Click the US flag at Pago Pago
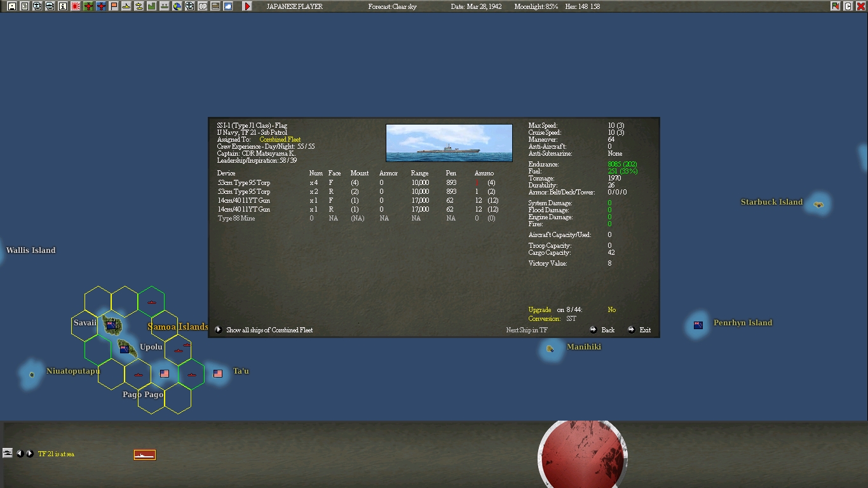This screenshot has height=488, width=868. (x=165, y=374)
